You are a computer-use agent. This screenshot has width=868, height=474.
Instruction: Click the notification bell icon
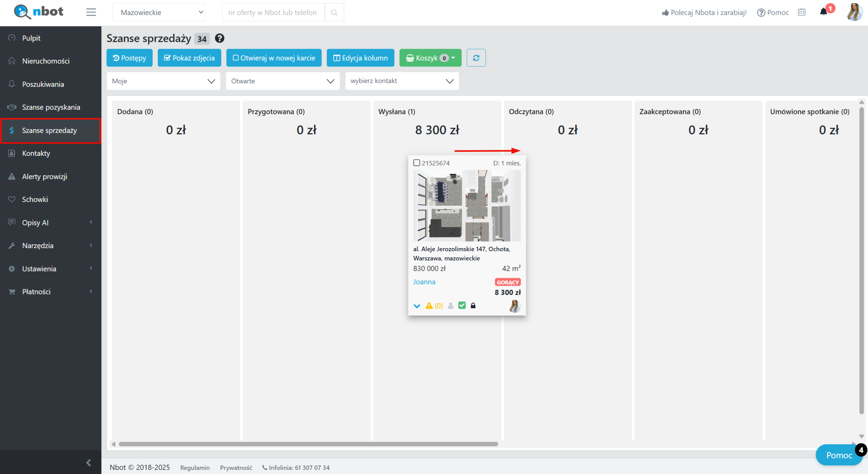click(x=823, y=12)
